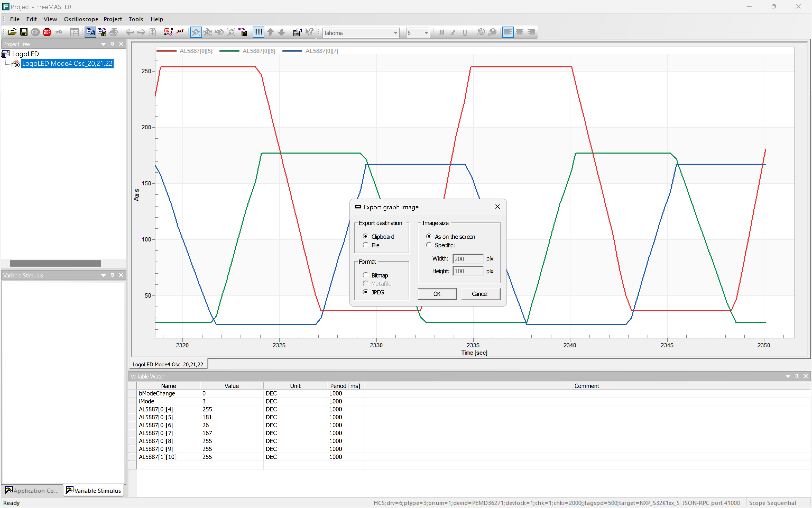Open the Tahoma font dropdown

click(396, 33)
